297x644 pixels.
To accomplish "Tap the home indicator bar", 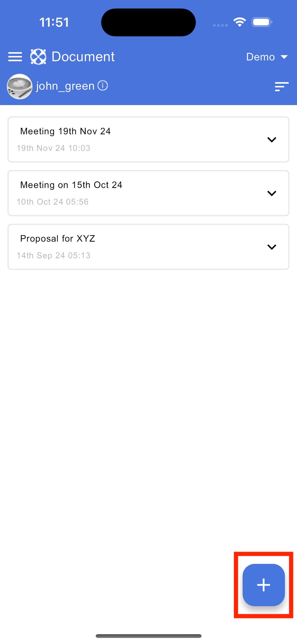I will tap(148, 636).
